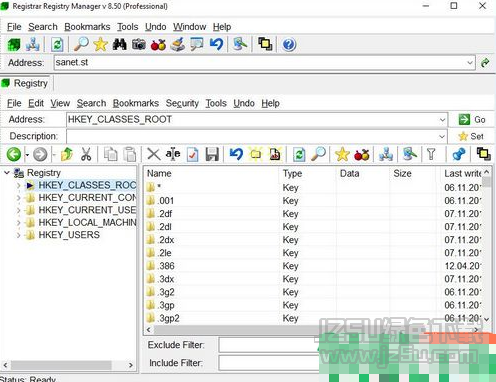This screenshot has width=496, height=382.
Task: Click the copy icon in Registry toolbar
Action: pyautogui.click(x=110, y=154)
